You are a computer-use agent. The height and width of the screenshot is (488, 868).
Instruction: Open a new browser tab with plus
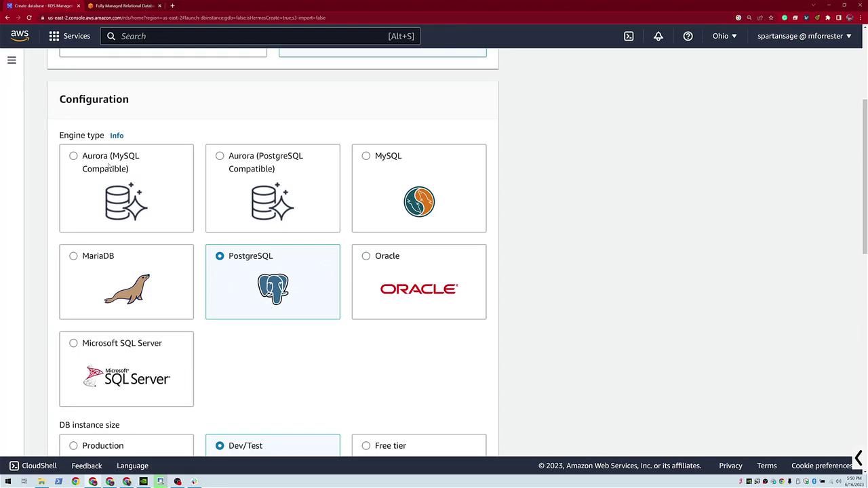pyautogui.click(x=172, y=5)
